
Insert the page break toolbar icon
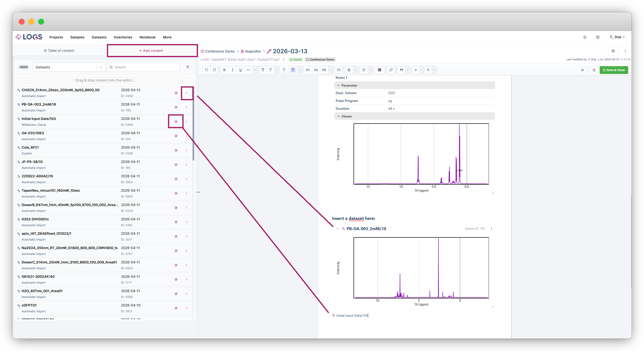tap(338, 70)
